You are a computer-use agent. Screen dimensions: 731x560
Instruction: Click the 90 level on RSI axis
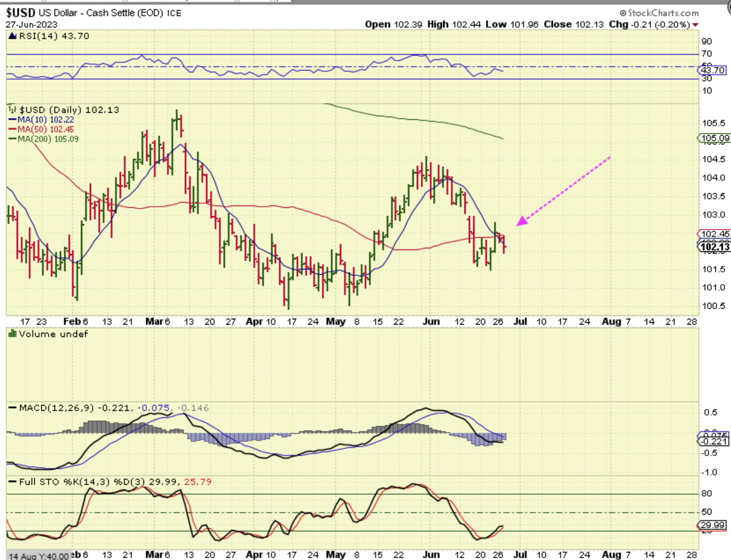click(x=707, y=41)
